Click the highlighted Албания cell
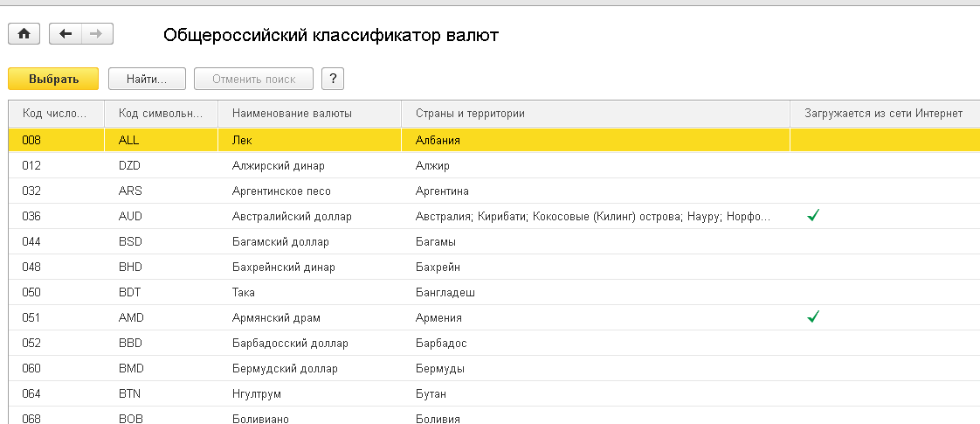This screenshot has width=980, height=424. (x=438, y=140)
